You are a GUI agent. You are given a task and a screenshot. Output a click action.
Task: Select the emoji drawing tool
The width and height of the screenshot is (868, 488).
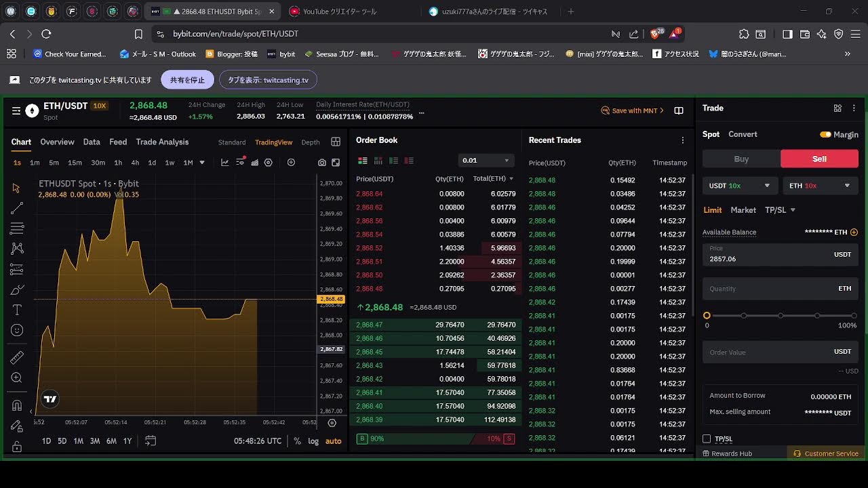point(16,330)
